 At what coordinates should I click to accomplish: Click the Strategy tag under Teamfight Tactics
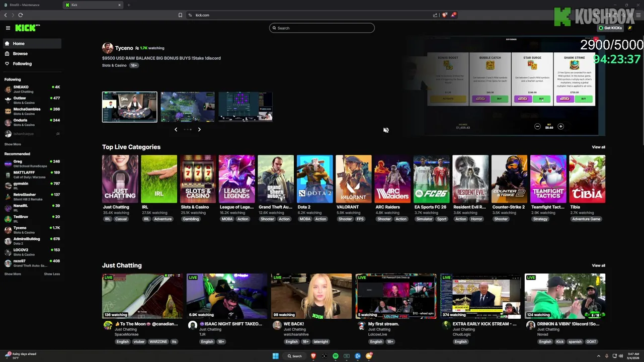pos(540,219)
